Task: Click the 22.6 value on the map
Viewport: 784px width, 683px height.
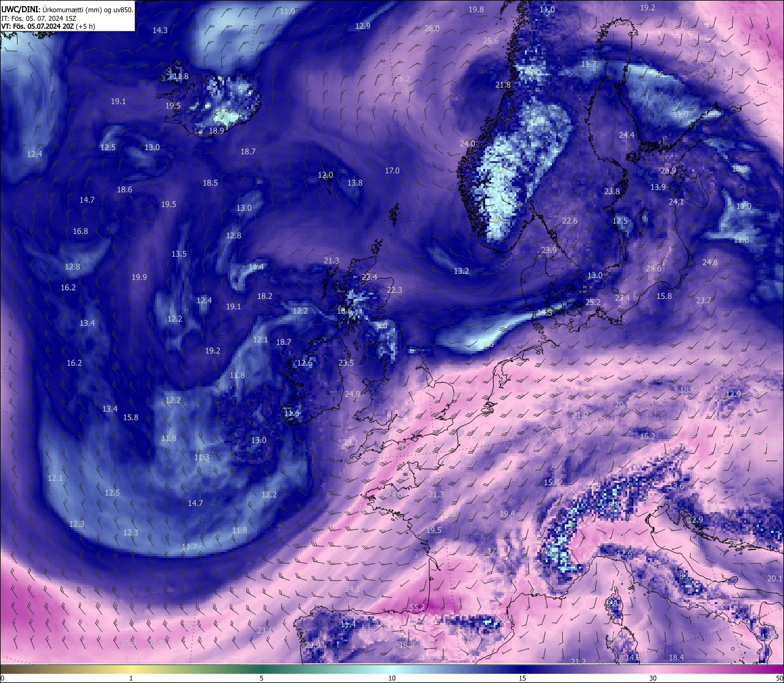Action: 570,221
